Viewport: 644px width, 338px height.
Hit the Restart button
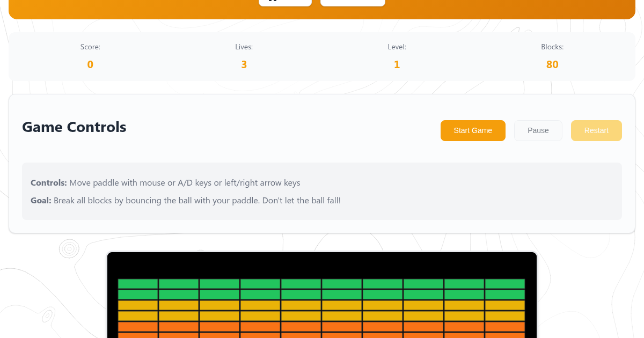click(596, 130)
